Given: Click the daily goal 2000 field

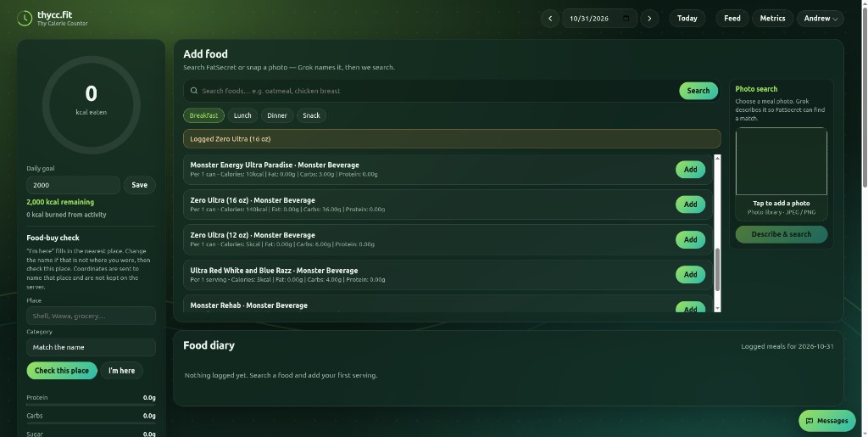Looking at the screenshot, I should pyautogui.click(x=73, y=185).
